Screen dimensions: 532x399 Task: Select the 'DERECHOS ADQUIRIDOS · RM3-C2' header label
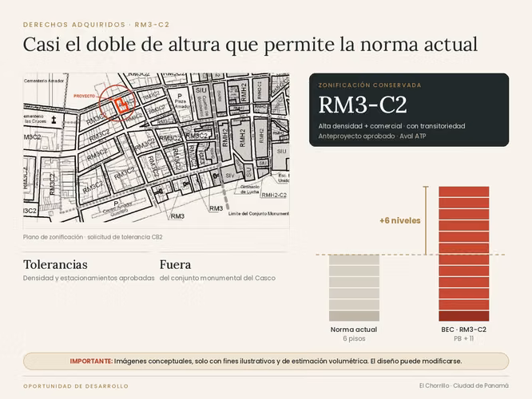click(97, 25)
